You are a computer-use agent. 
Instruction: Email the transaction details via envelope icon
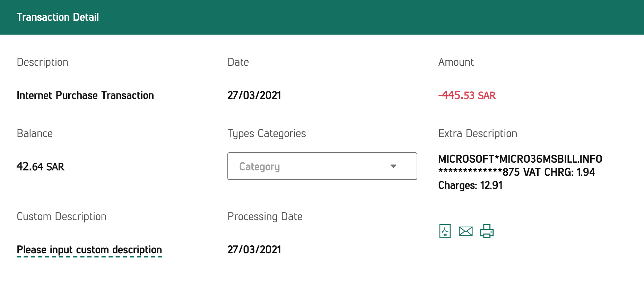click(x=465, y=231)
